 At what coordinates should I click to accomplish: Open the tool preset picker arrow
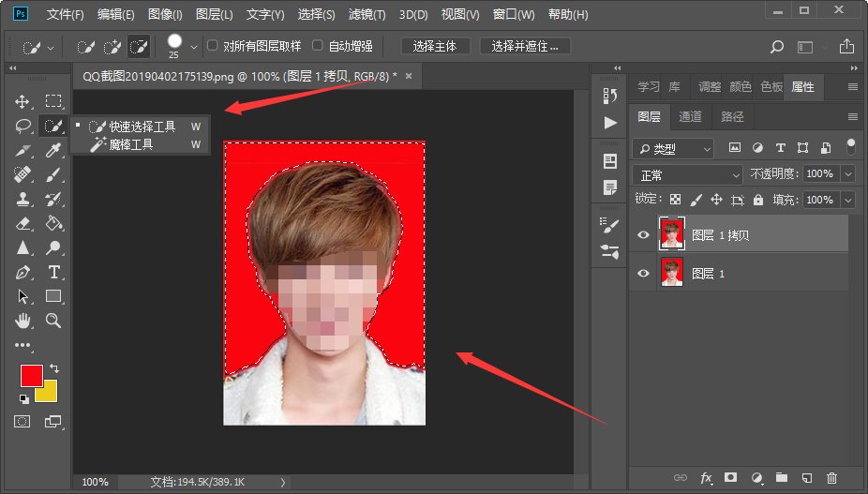51,48
